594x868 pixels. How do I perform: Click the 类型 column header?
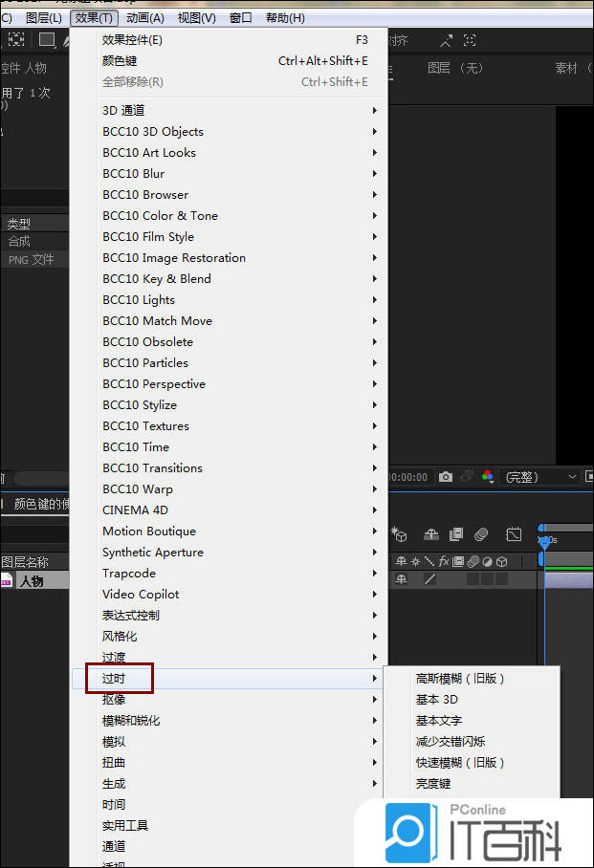[19, 224]
